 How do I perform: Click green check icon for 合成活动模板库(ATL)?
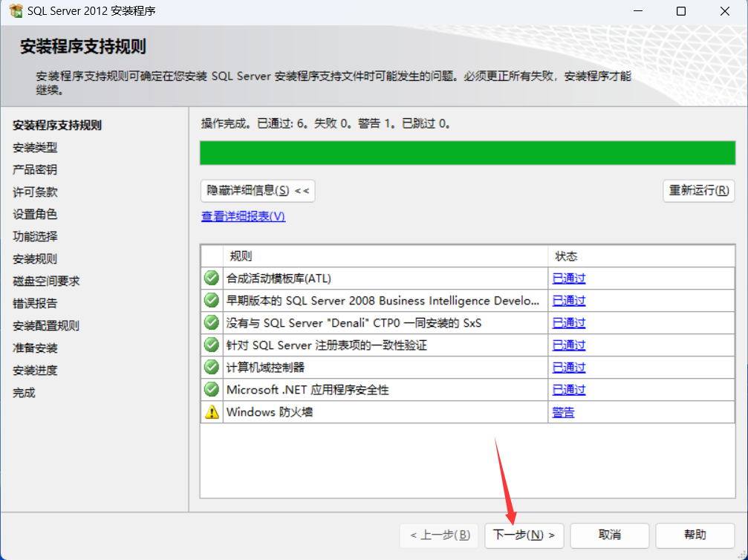point(212,278)
